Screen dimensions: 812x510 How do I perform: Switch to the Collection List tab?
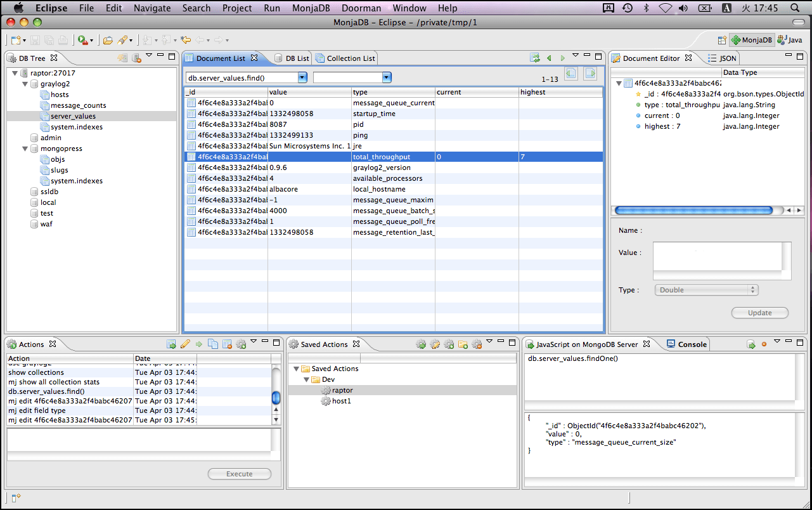(x=345, y=58)
